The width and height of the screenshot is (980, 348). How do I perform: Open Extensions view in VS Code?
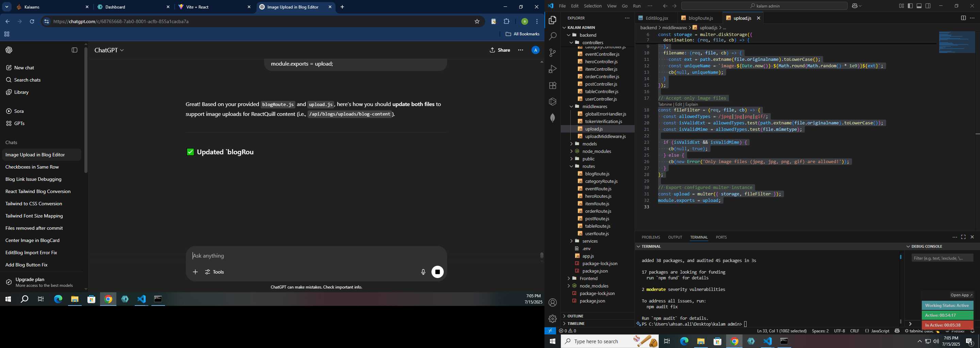click(552, 86)
